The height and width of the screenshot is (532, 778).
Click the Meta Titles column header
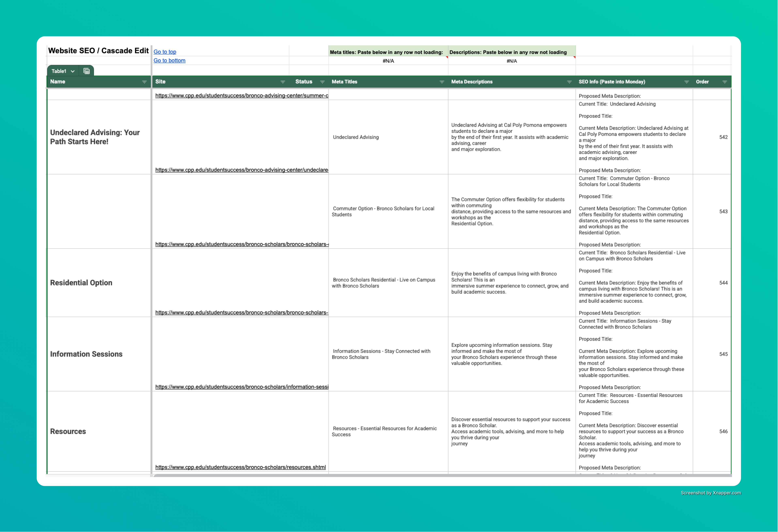coord(388,82)
